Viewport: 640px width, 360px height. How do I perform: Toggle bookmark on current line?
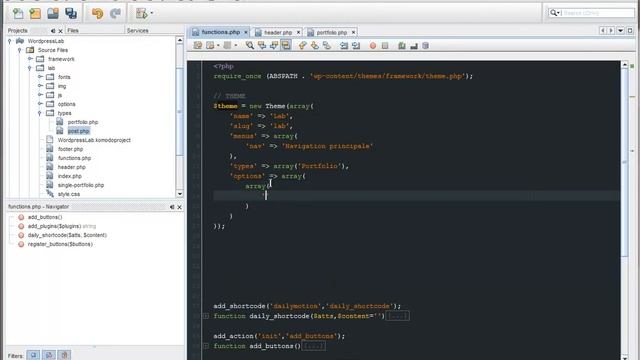(x=327, y=45)
